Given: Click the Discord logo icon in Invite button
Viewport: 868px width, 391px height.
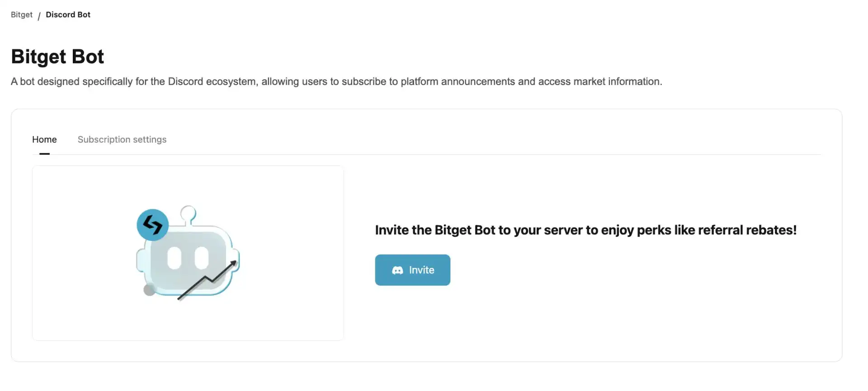Looking at the screenshot, I should point(397,270).
